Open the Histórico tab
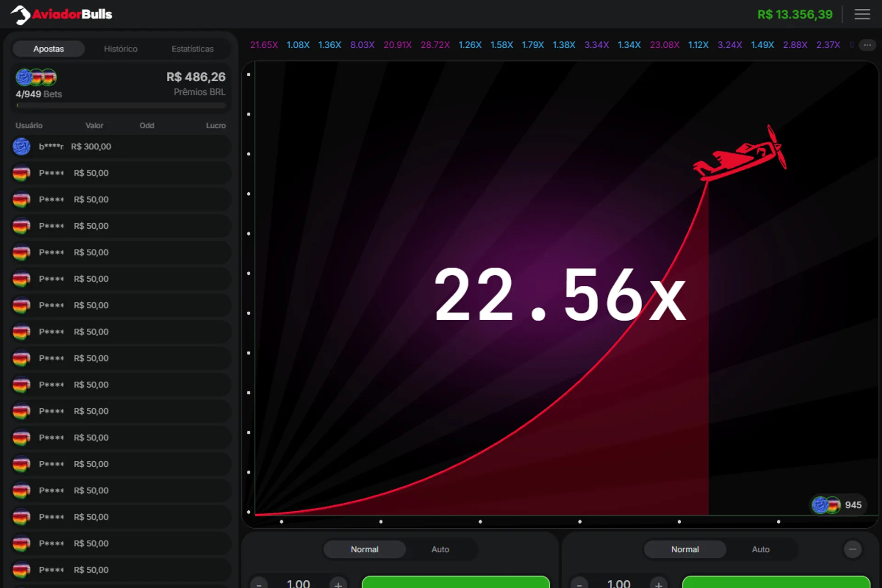 120,49
